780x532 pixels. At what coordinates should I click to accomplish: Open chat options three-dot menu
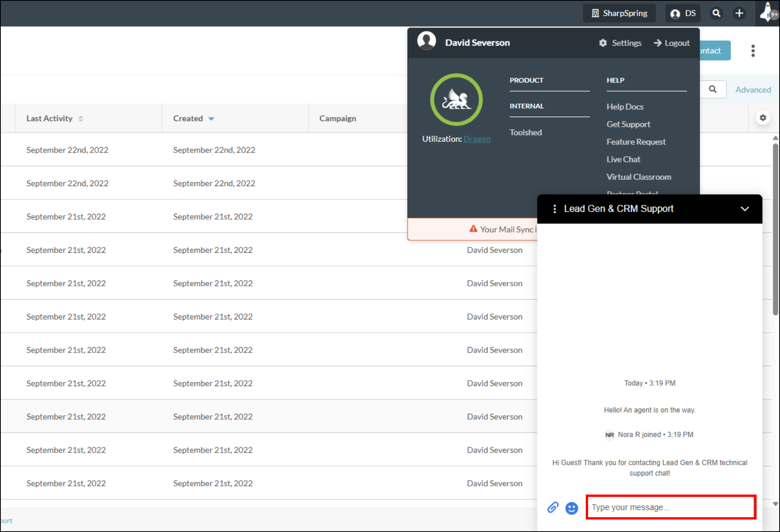(555, 209)
